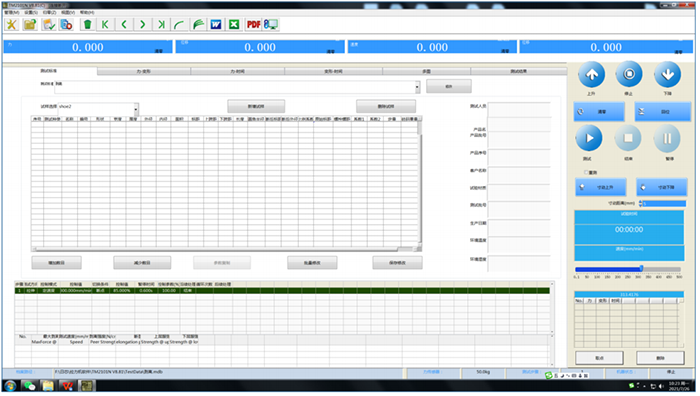The height and width of the screenshot is (396, 700).
Task: Switch to the force-time curve tab
Action: pos(237,71)
